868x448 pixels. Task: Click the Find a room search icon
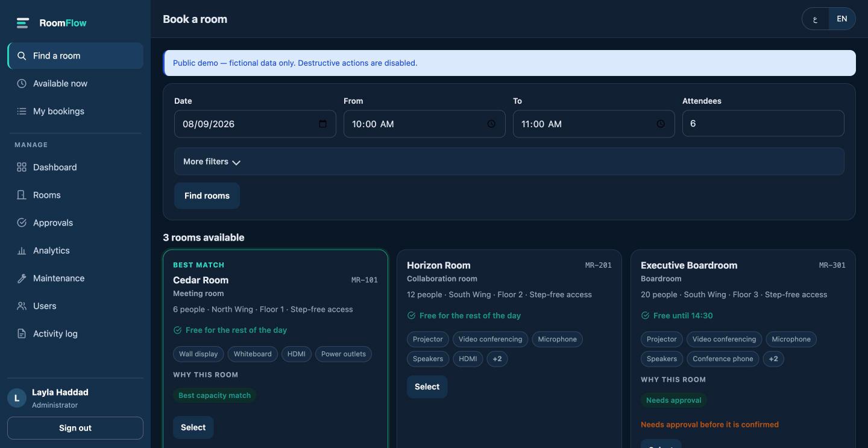pos(22,56)
